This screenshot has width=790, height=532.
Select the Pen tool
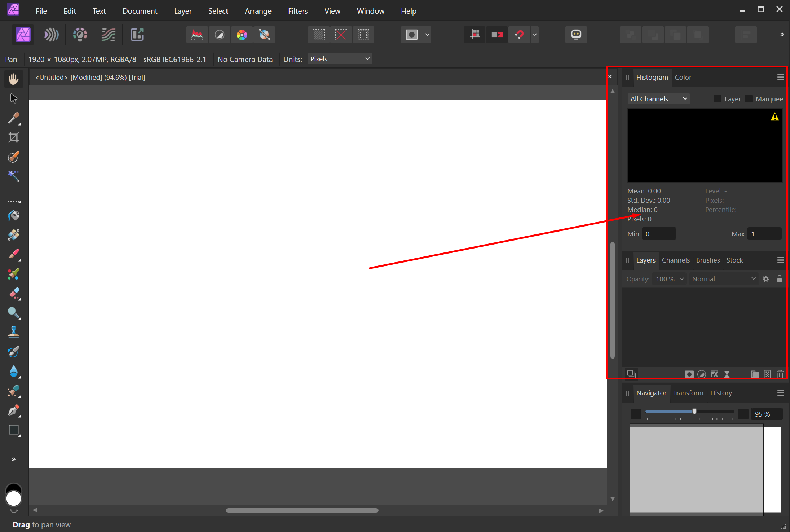pos(14,410)
